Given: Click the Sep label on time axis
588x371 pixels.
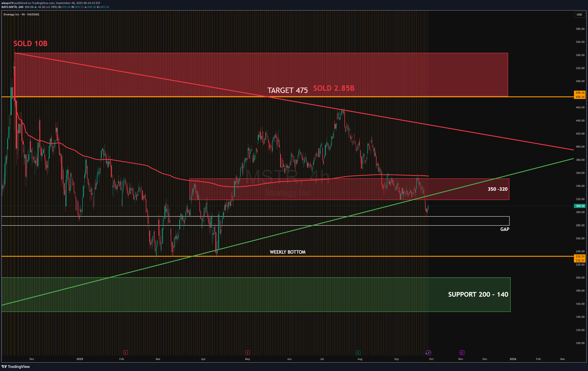Looking at the screenshot, I should (x=396, y=359).
